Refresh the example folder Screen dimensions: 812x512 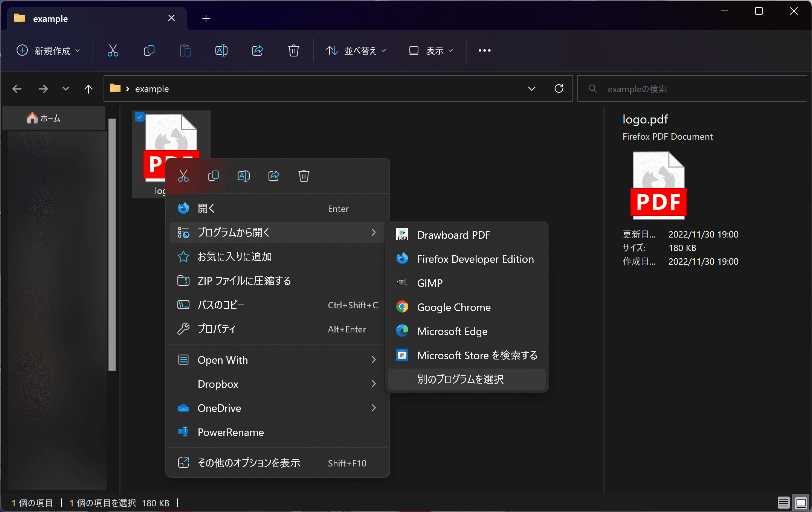pyautogui.click(x=559, y=88)
